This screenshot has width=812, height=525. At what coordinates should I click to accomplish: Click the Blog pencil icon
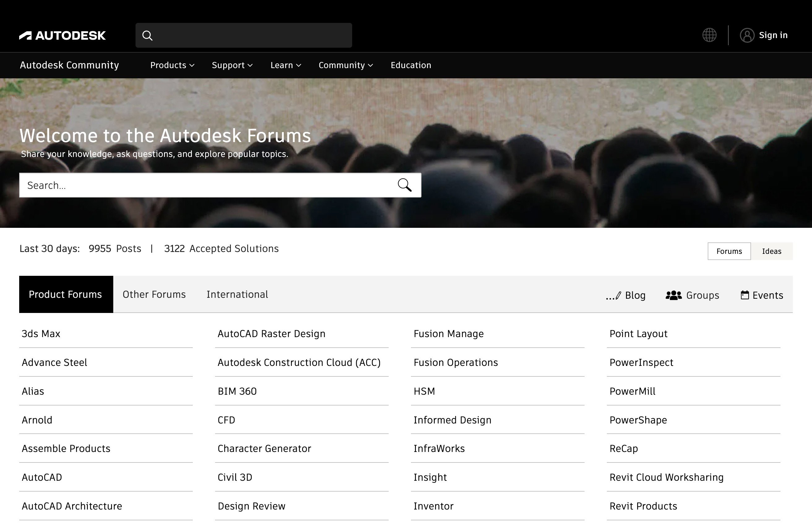point(614,295)
